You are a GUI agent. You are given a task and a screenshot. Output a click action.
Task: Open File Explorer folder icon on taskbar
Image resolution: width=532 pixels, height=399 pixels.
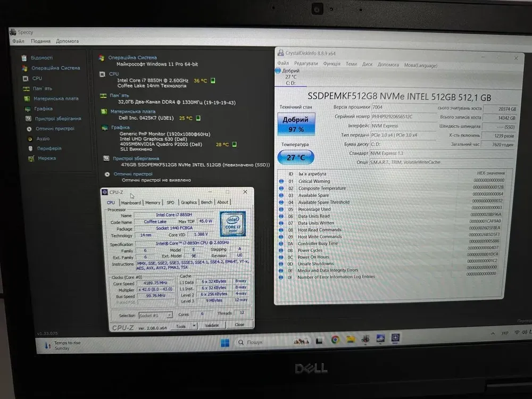tap(351, 339)
